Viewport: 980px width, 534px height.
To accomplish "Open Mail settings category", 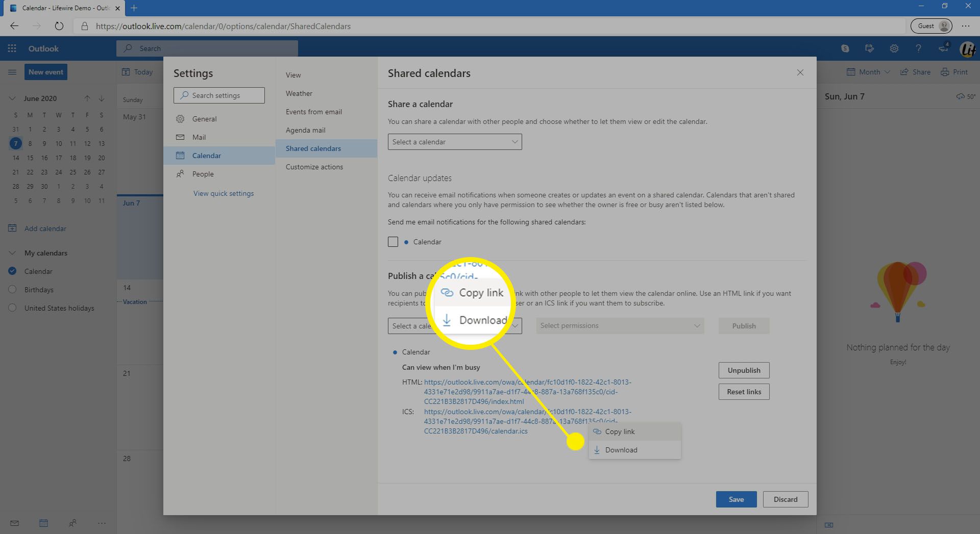I will tap(219, 137).
